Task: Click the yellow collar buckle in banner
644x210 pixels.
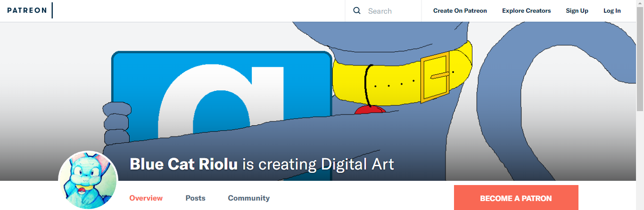Action: [435, 77]
